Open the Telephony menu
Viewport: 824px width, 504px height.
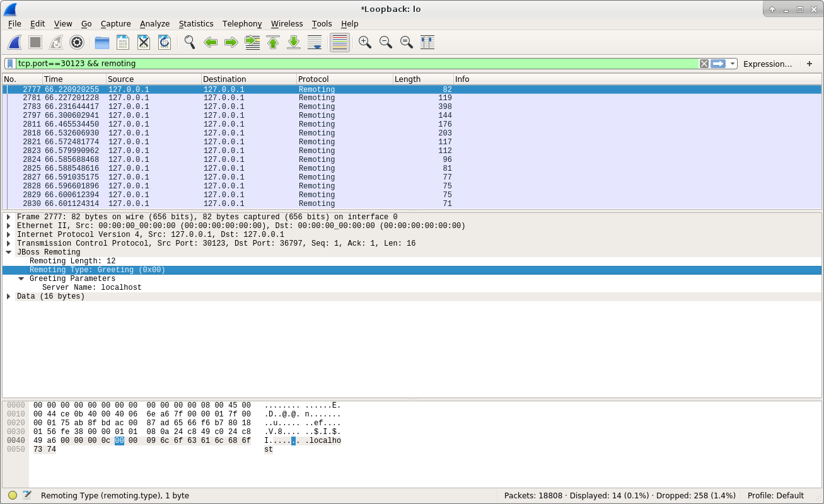(242, 23)
